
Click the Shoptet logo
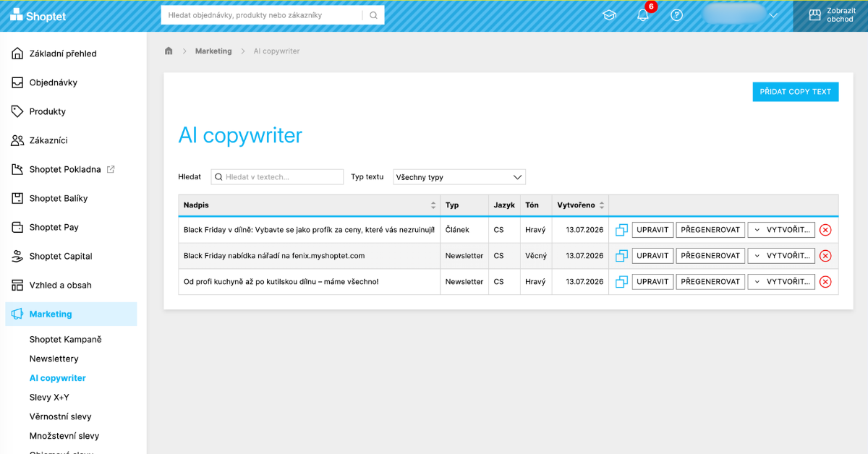pos(37,15)
